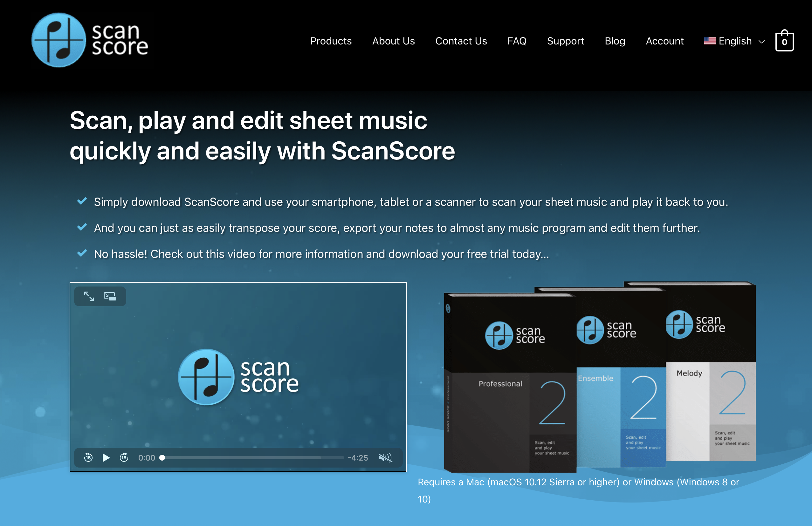Click the US flag language icon

tap(710, 41)
